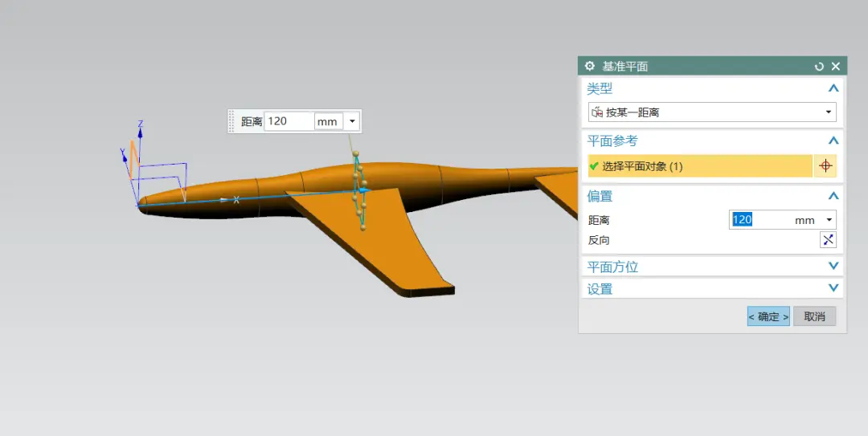Collapse the 平面参考 section
The width and height of the screenshot is (868, 436).
(x=833, y=141)
